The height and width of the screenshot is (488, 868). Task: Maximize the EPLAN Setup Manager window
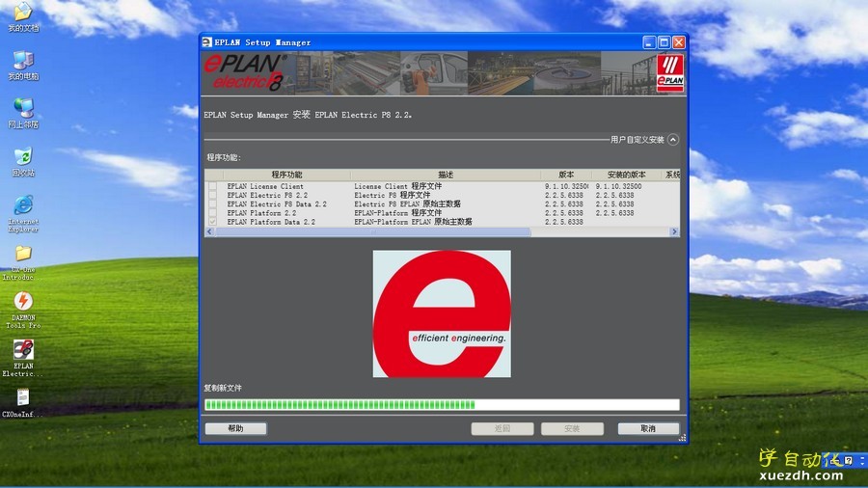665,42
